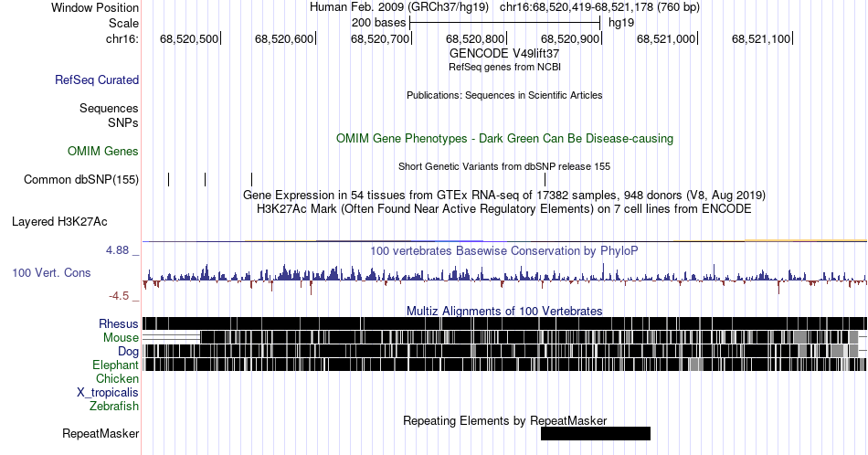Click the Elephant alignment data row
The width and height of the screenshot is (868, 455).
pos(504,365)
